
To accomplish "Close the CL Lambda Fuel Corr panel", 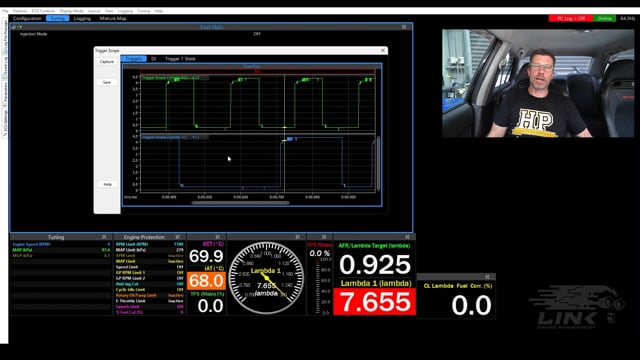I will coord(487,277).
